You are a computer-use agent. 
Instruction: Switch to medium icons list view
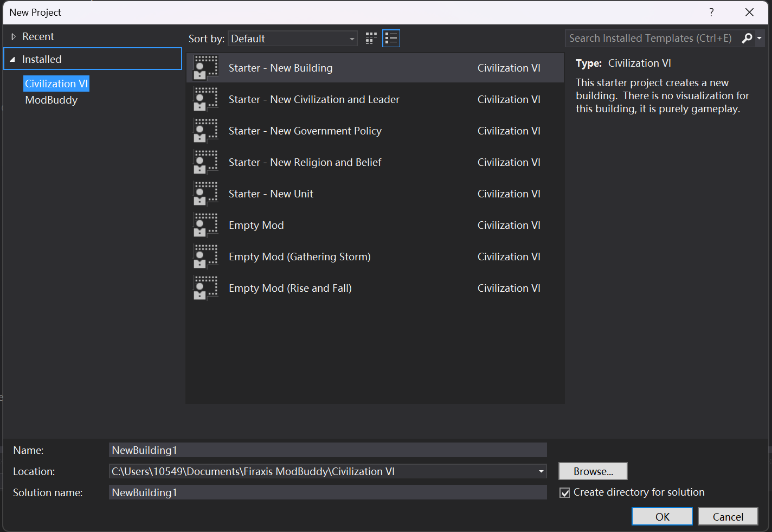(x=391, y=39)
